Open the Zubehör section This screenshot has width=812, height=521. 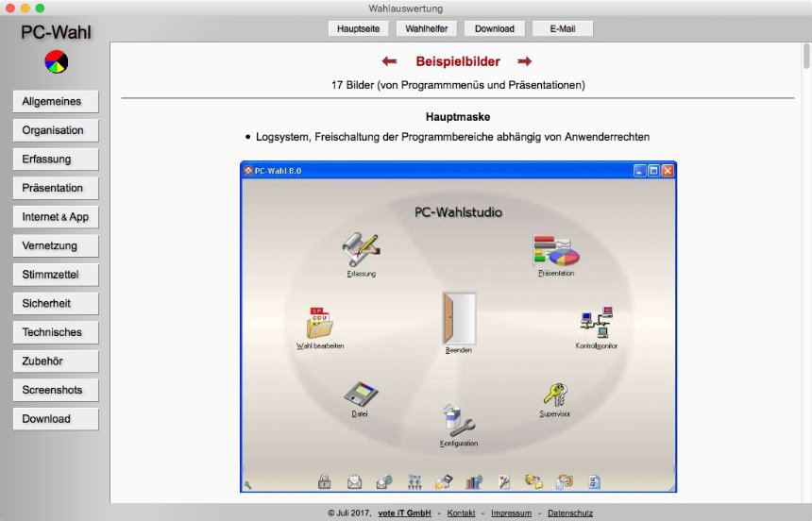[x=56, y=361]
